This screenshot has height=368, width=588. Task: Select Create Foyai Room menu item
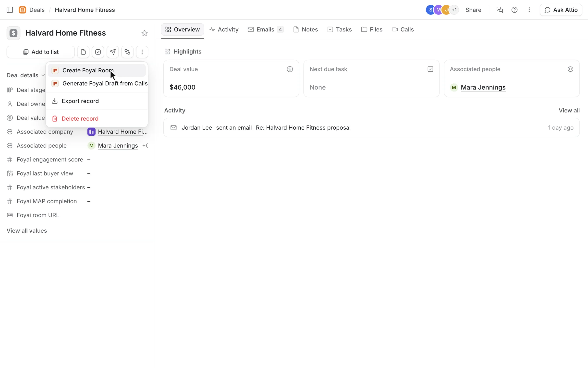(x=97, y=70)
